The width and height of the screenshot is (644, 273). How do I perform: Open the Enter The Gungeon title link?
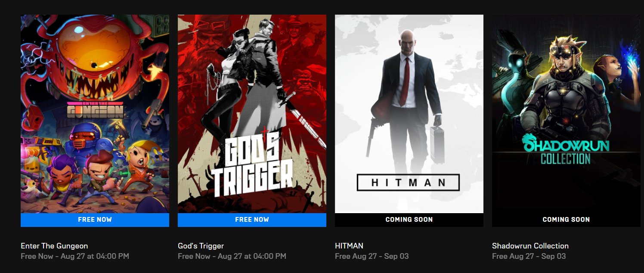(x=54, y=246)
